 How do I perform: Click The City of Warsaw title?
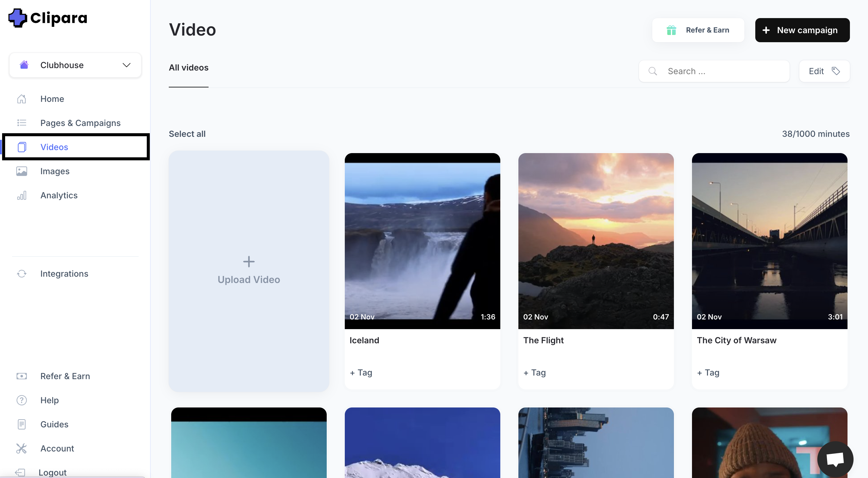tap(737, 340)
